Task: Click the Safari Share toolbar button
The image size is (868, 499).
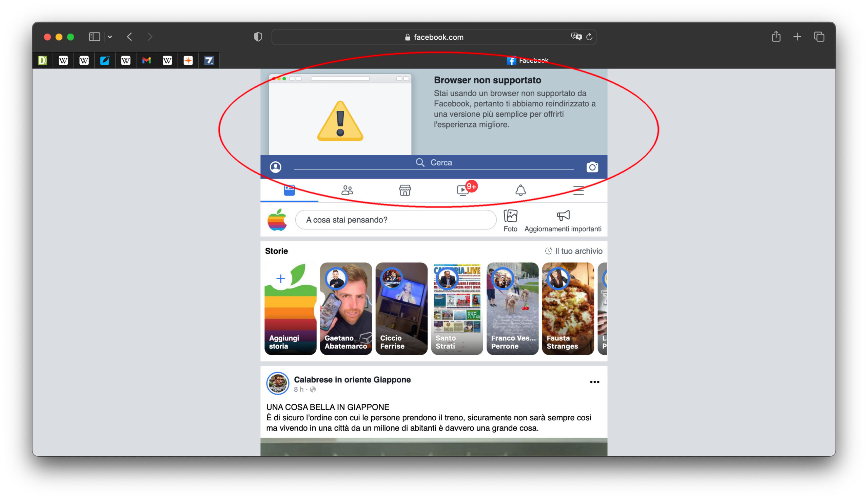Action: (776, 37)
